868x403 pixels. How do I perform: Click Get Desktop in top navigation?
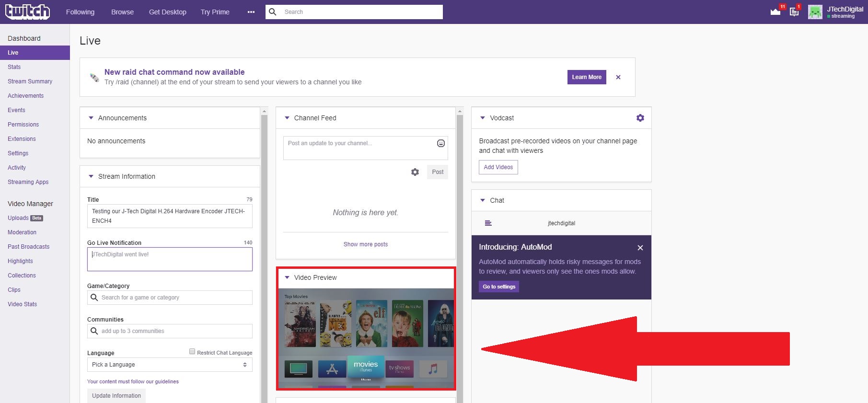pos(168,12)
